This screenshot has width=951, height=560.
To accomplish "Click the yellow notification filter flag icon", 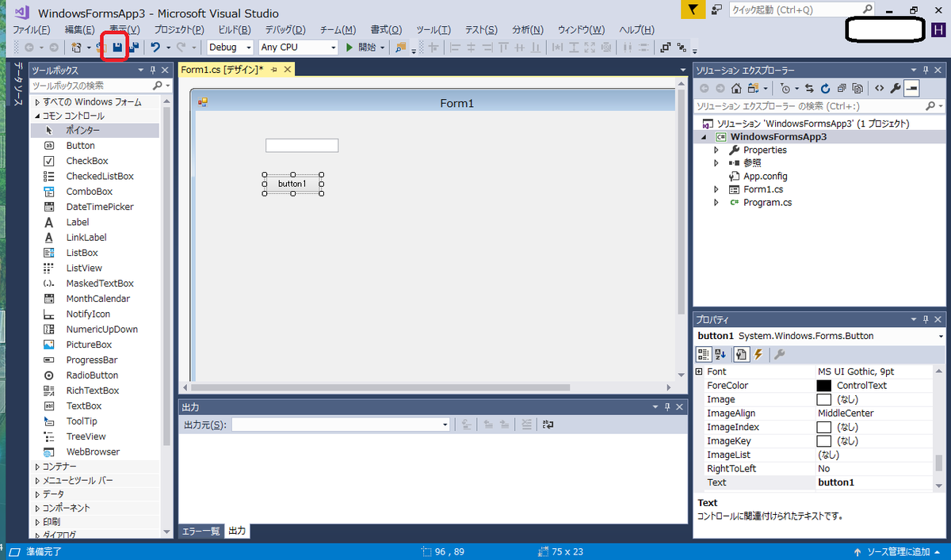I will click(693, 10).
